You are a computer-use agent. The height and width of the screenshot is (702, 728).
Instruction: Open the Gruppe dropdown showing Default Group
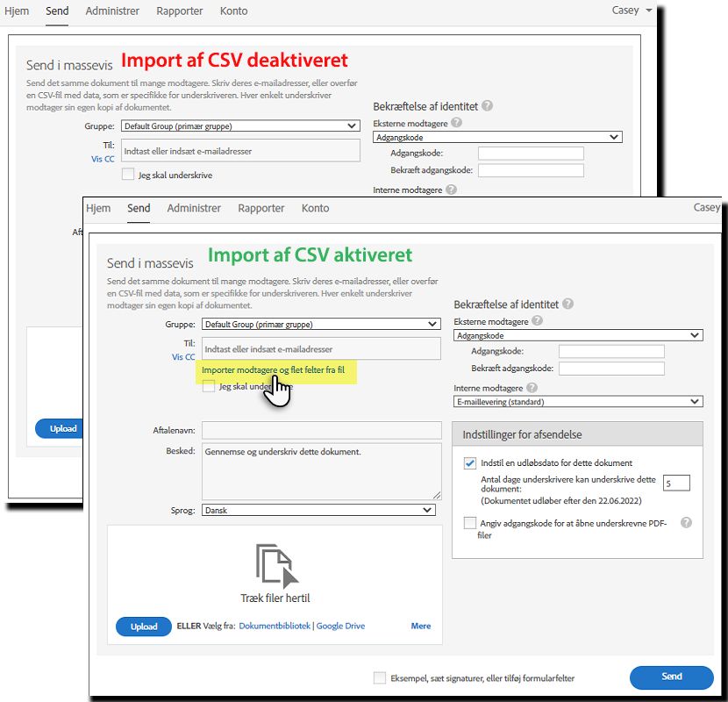click(x=319, y=324)
